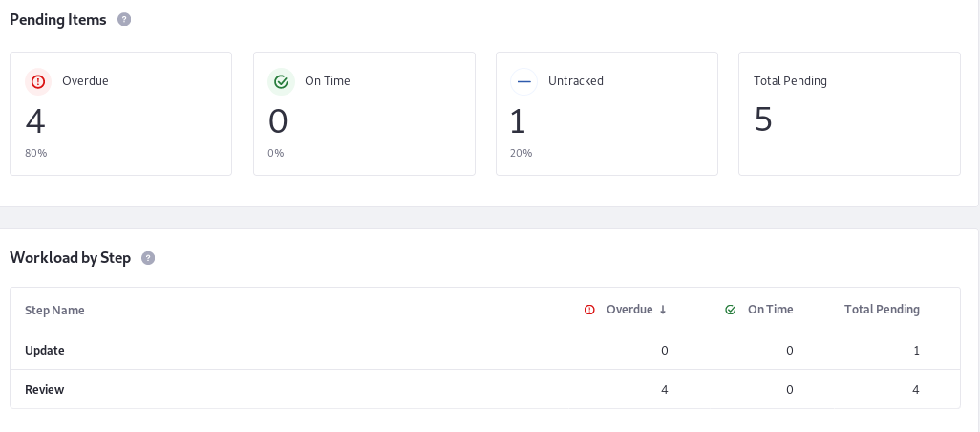Click the large number 5 in Total Pending

tap(763, 119)
